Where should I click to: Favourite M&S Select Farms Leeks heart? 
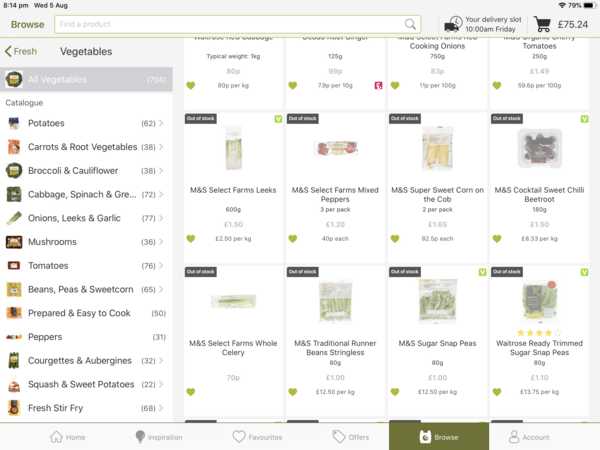point(191,239)
